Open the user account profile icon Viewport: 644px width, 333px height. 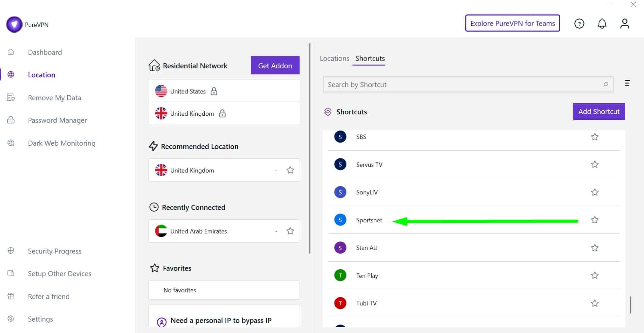(624, 24)
